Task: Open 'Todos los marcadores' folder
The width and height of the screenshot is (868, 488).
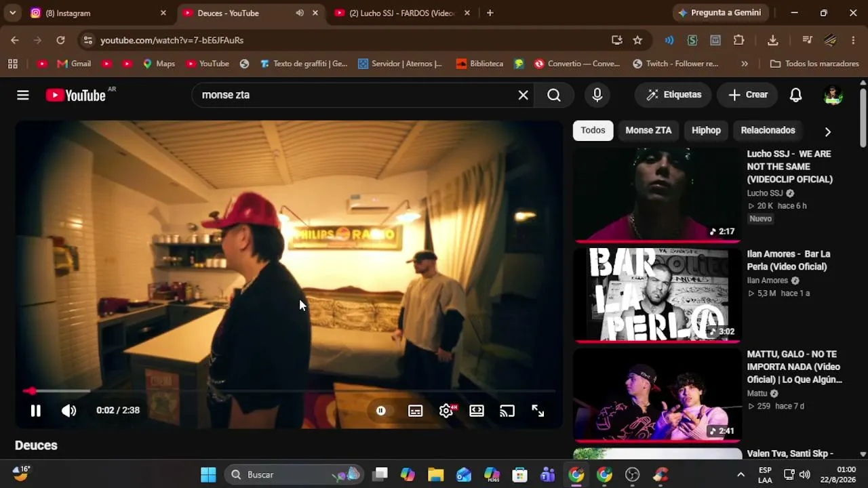Action: pyautogui.click(x=814, y=64)
